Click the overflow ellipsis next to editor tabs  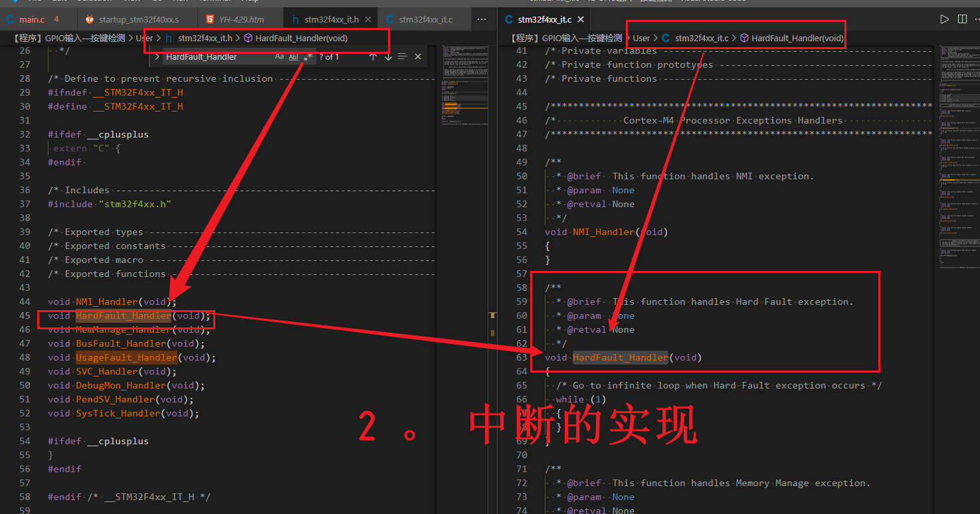click(482, 19)
